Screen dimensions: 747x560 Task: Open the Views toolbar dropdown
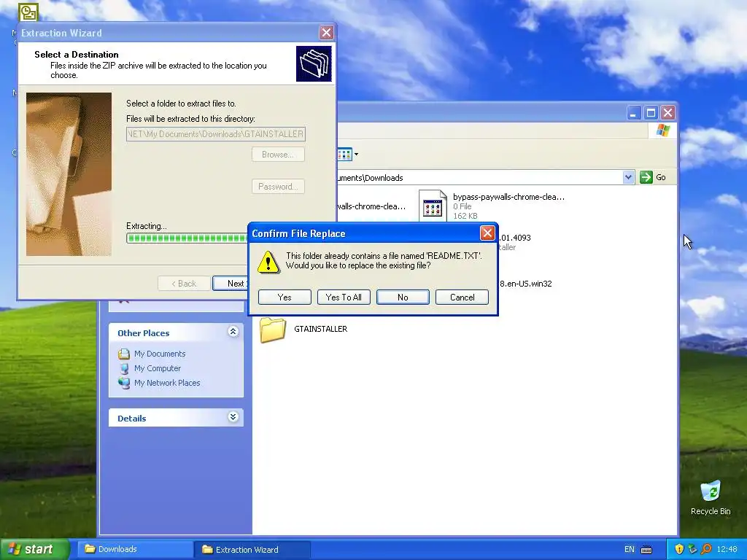click(356, 155)
